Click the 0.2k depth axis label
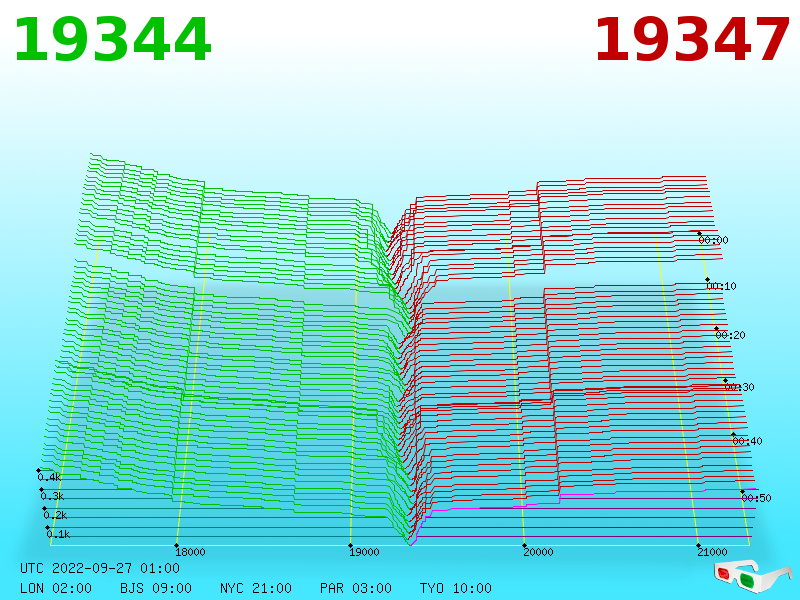This screenshot has width=800, height=600. tap(55, 515)
